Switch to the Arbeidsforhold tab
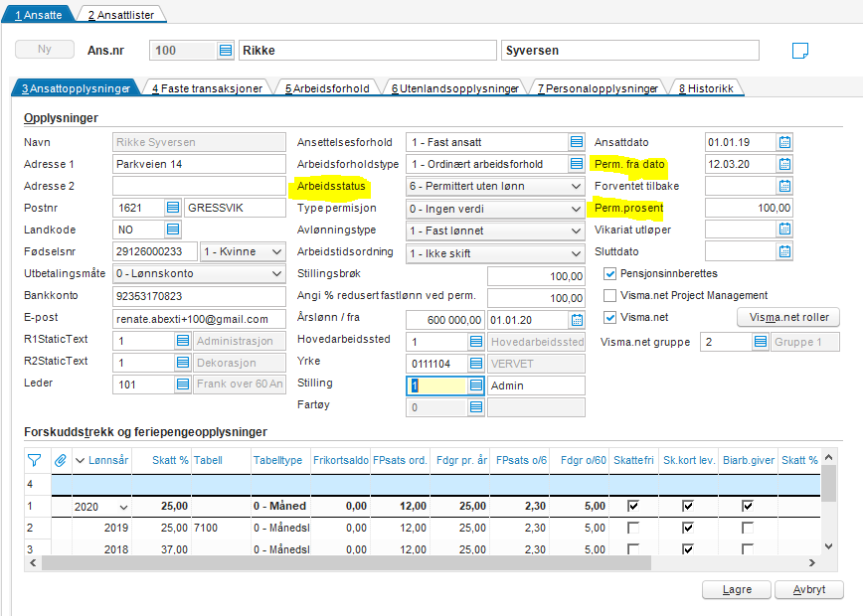Viewport: 863px width, 616px height. point(327,88)
